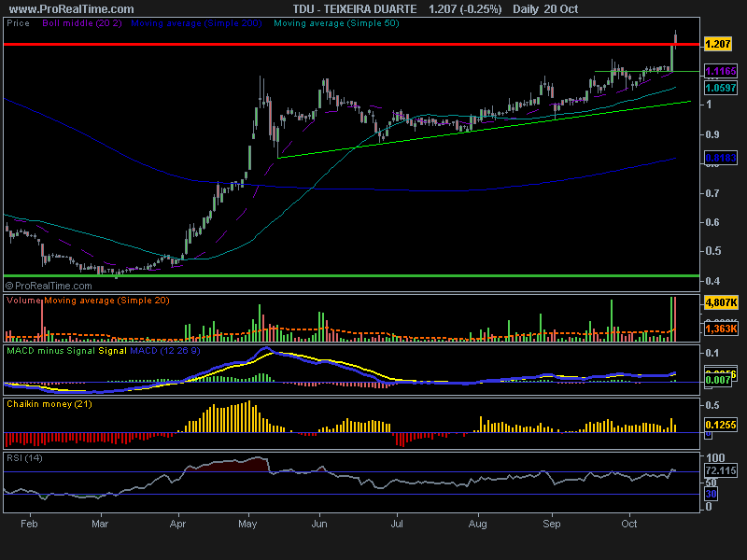Click the yellow 1.207 price tag
The image size is (747, 560).
click(717, 44)
